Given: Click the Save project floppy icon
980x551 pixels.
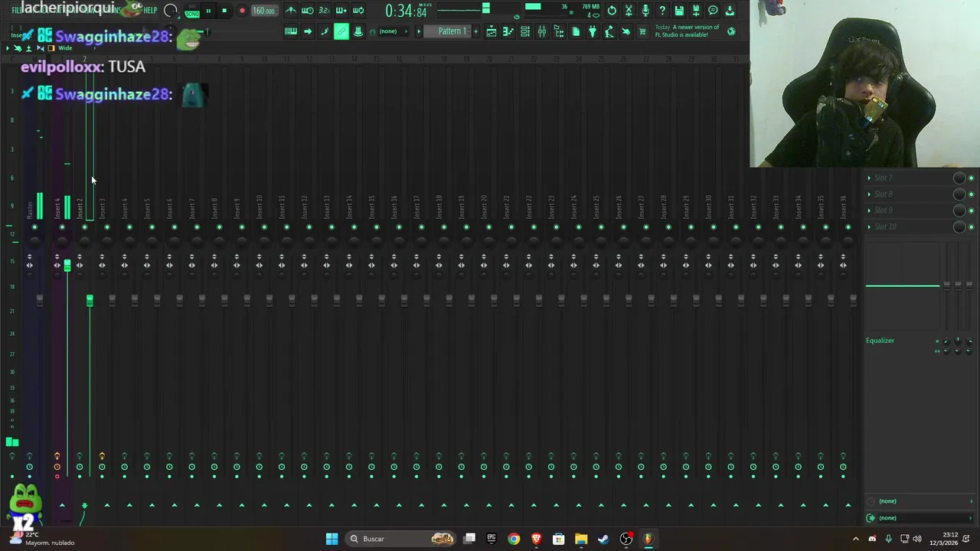Looking at the screenshot, I should point(679,11).
